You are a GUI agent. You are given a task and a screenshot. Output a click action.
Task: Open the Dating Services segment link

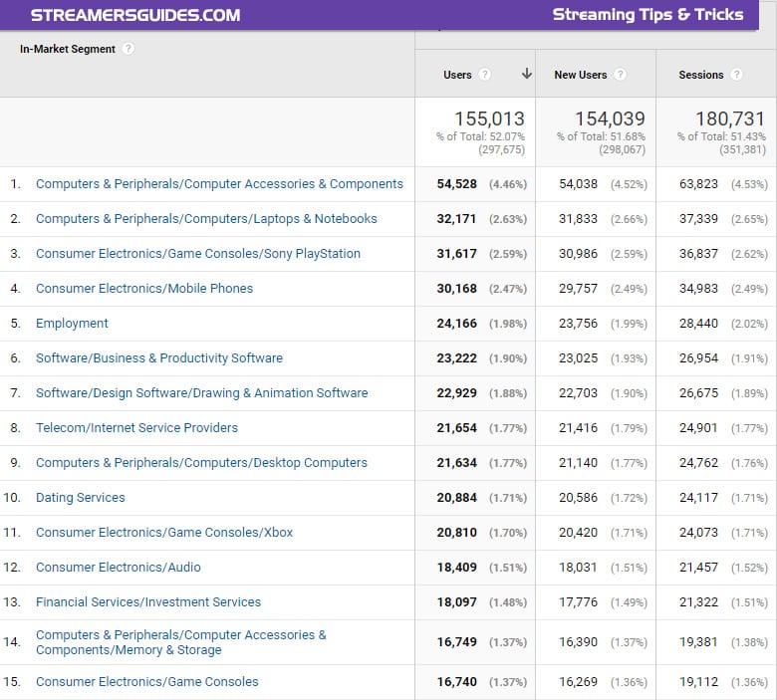pos(81,498)
